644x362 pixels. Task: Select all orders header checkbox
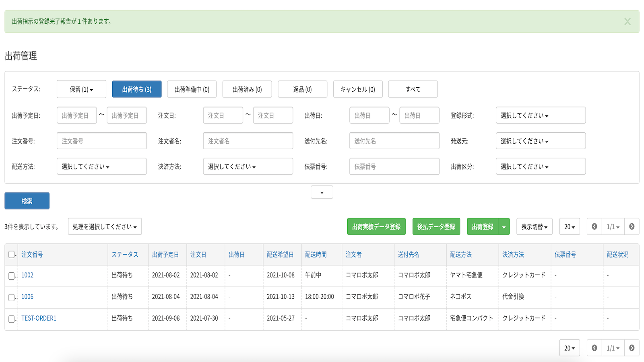click(x=11, y=254)
